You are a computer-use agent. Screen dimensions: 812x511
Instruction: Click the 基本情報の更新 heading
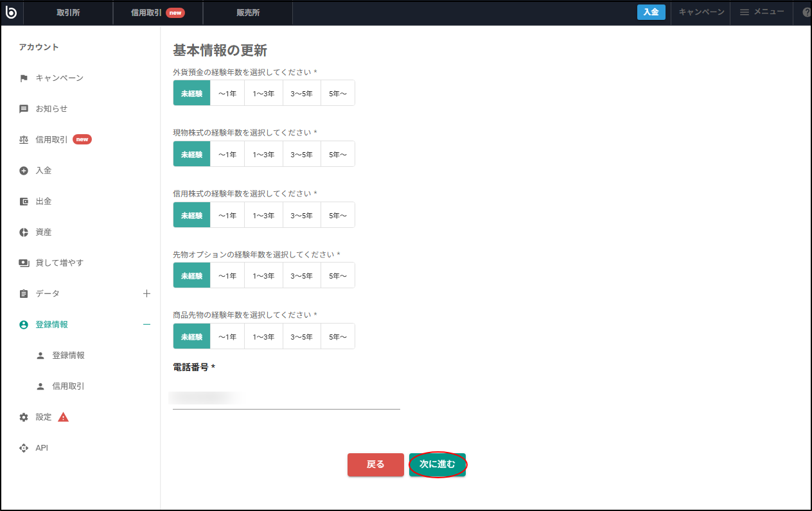(x=220, y=51)
